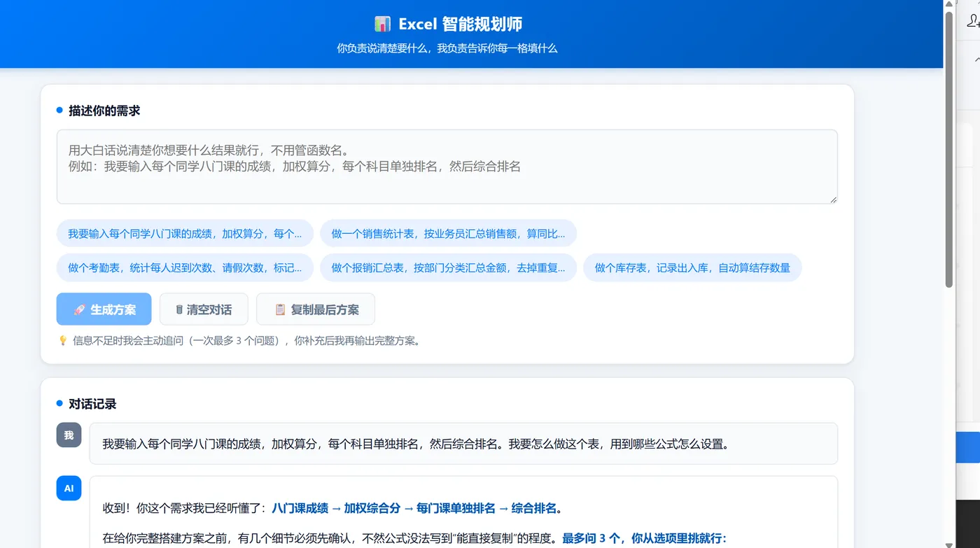
Task: Click the "描述你的需求" section heading
Action: pyautogui.click(x=104, y=111)
